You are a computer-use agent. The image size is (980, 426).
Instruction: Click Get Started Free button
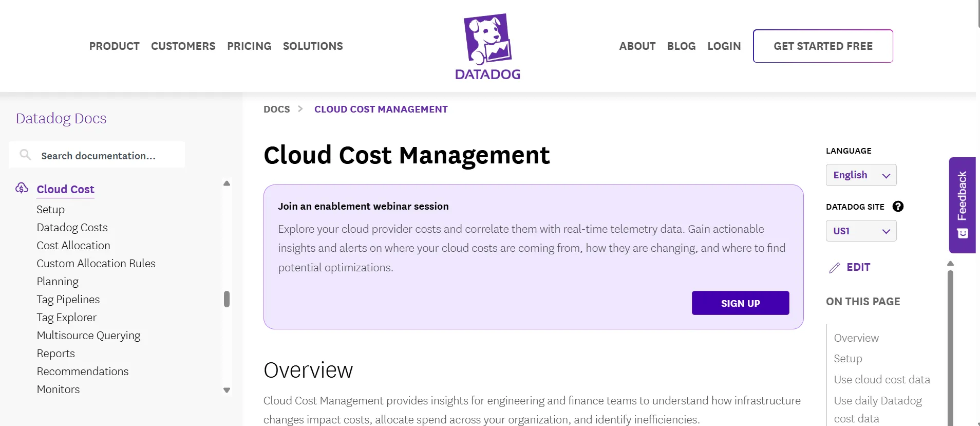823,46
